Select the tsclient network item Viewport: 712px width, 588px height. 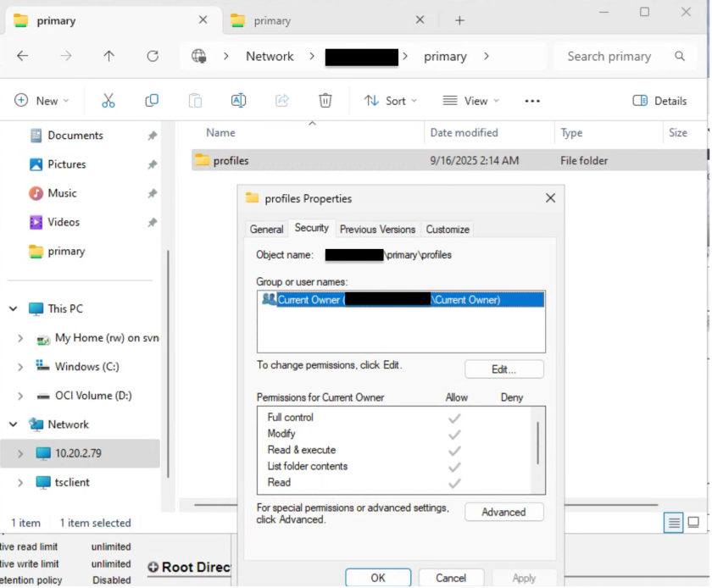[72, 482]
